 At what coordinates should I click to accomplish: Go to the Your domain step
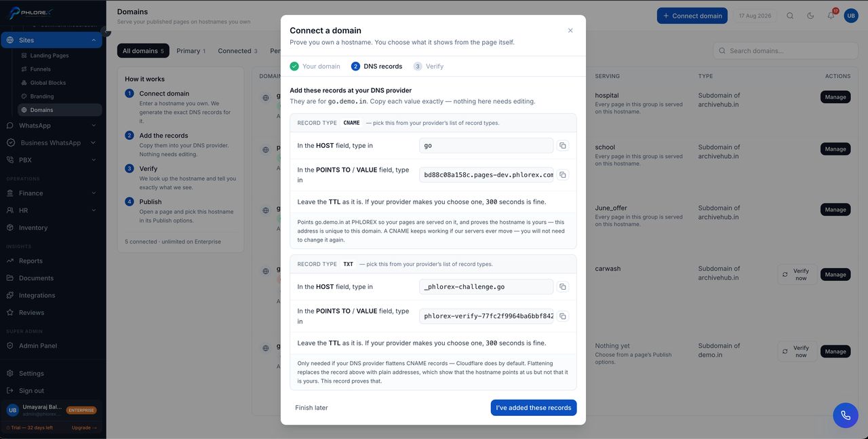click(315, 66)
